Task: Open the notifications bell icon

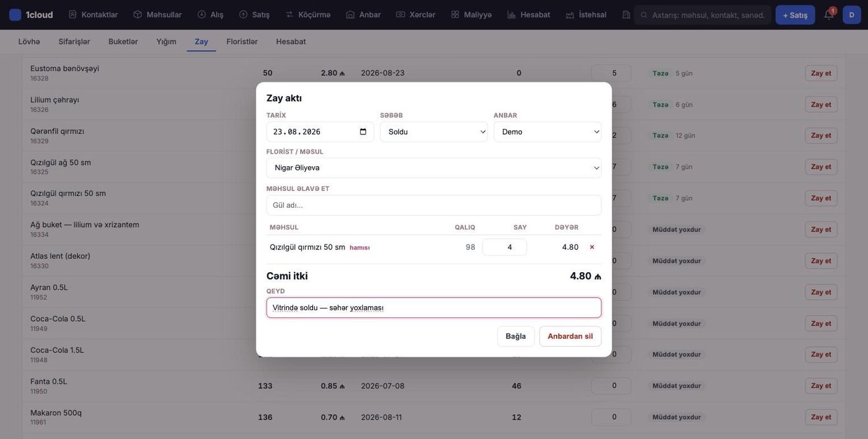Action: click(x=828, y=15)
